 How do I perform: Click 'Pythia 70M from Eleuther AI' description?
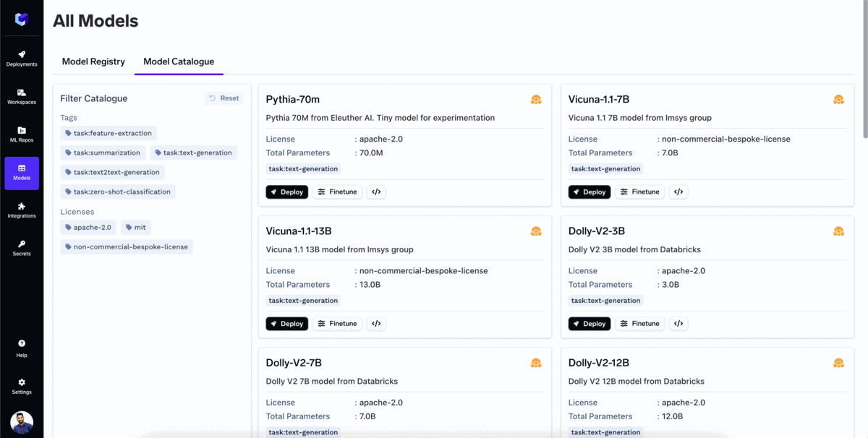[x=380, y=118]
